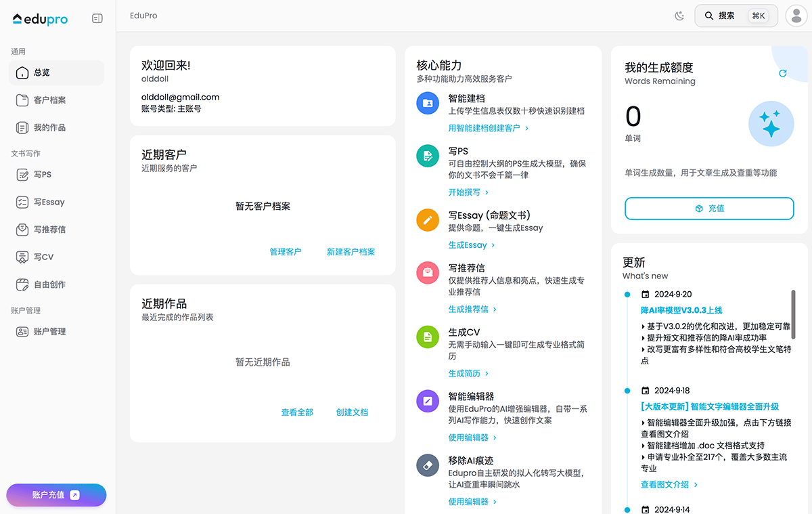Collapse the sidebar using the panel icon
Image resolution: width=812 pixels, height=514 pixels.
(x=97, y=19)
